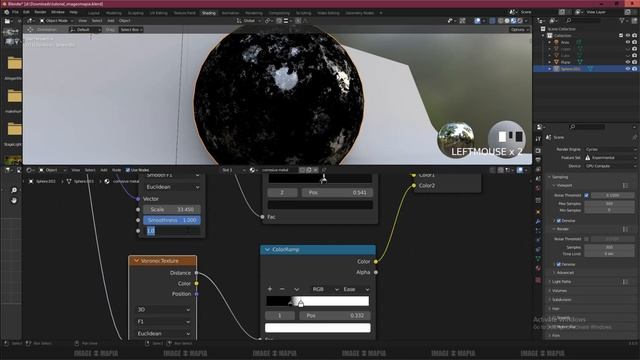Screen dimensions: 640x360
Task: Open the Scene properties tab icon
Action: click(538, 178)
